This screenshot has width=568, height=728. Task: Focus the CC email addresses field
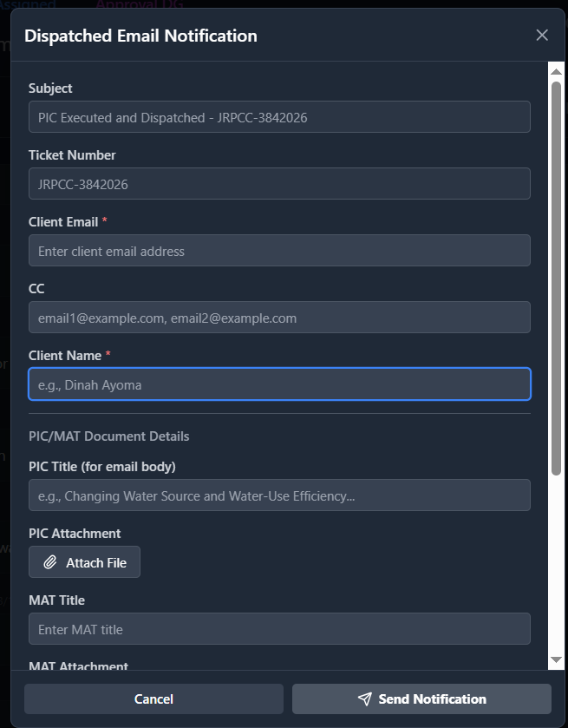click(279, 318)
